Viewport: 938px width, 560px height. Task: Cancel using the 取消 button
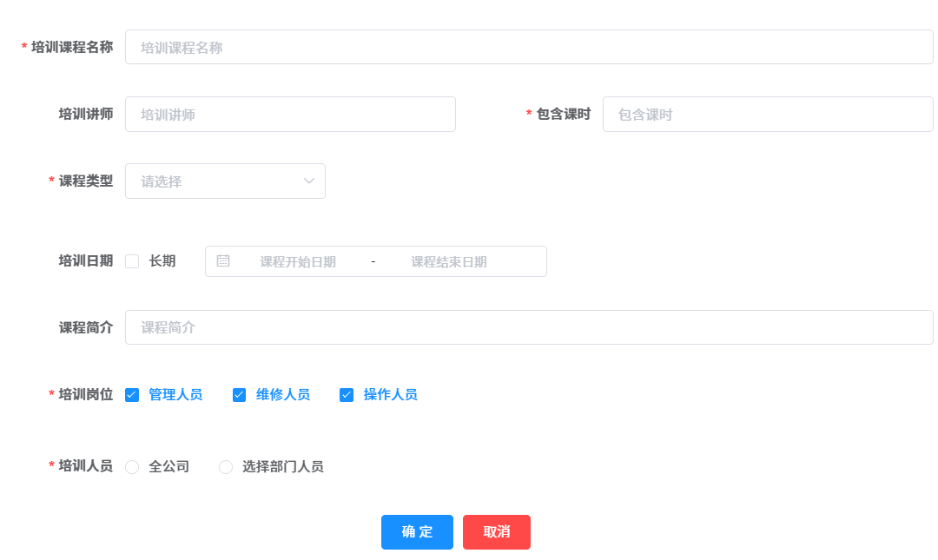point(497,532)
